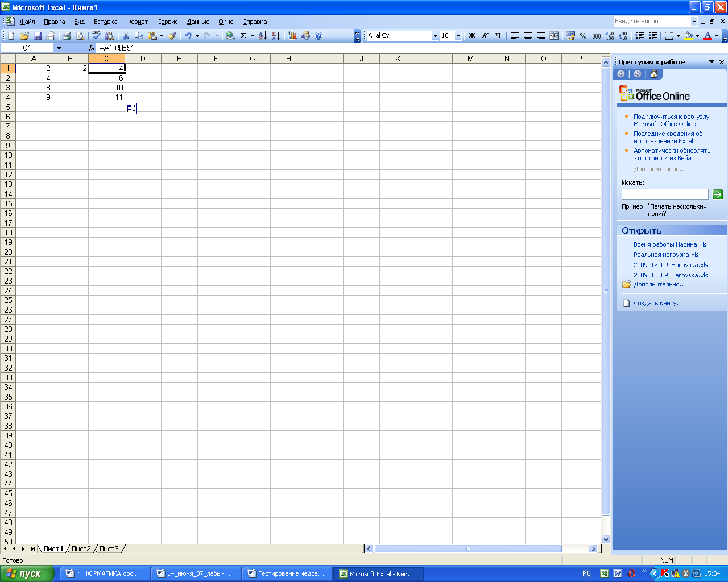Open the пуск Start button
The height and width of the screenshot is (582, 728).
pyautogui.click(x=27, y=573)
